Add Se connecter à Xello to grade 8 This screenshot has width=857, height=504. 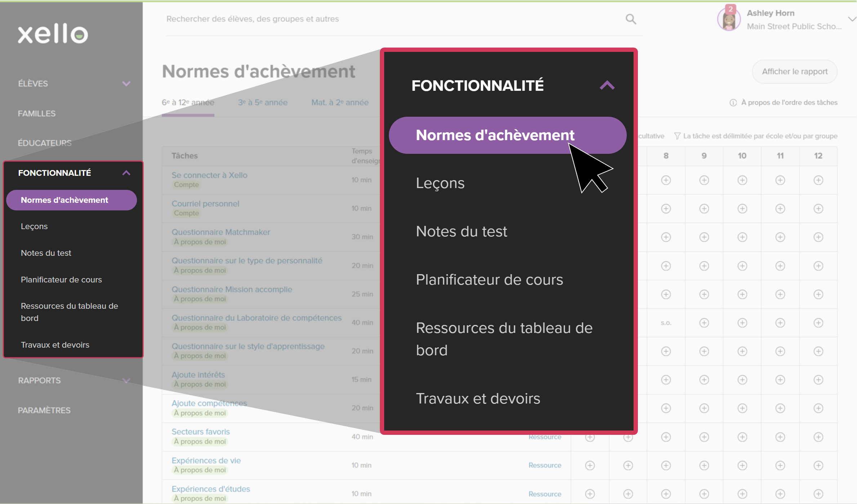coord(666,180)
